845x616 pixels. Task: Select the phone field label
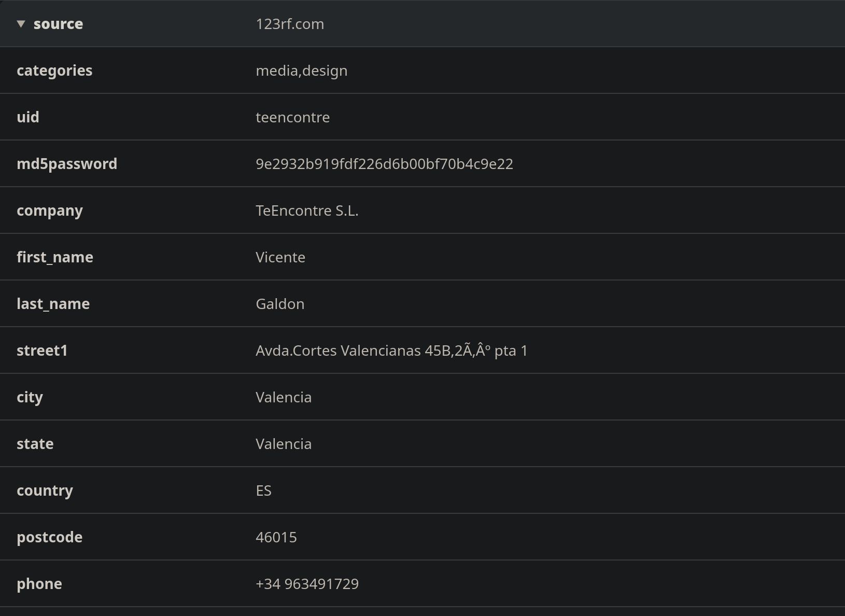(x=39, y=584)
